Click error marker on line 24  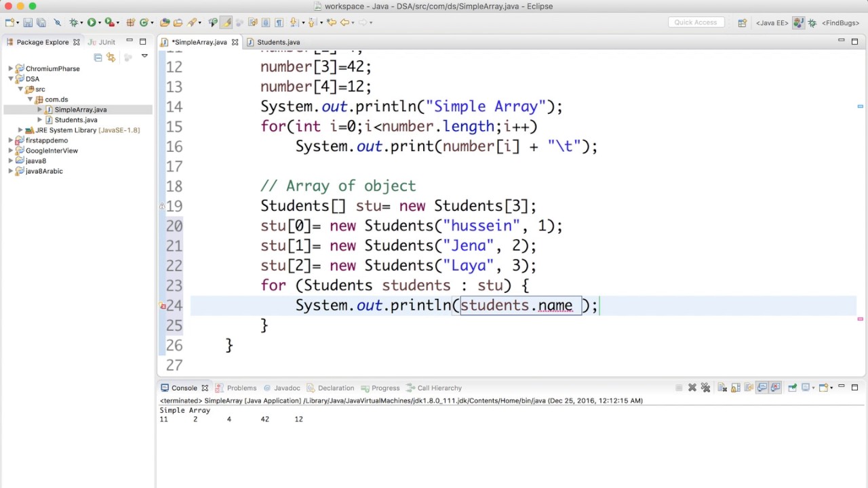163,306
